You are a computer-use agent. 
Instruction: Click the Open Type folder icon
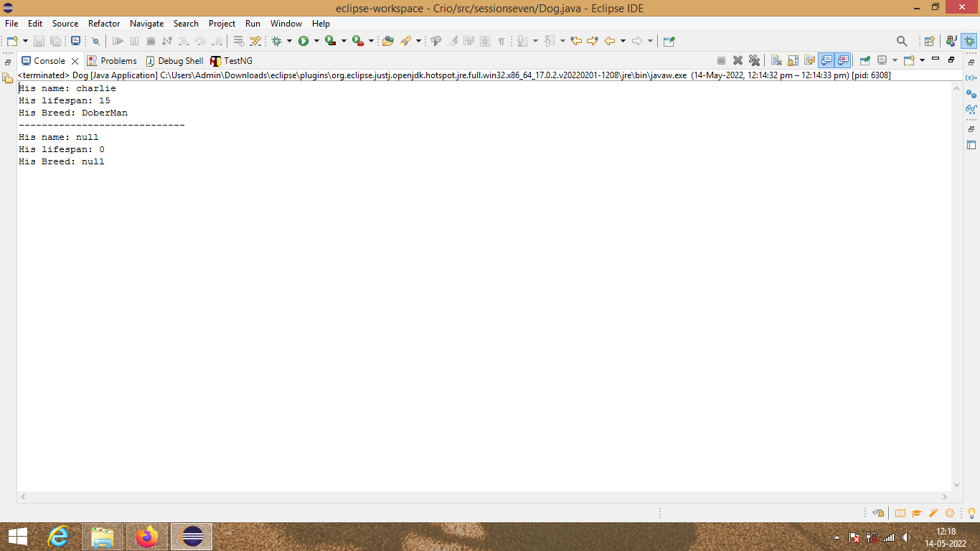(x=388, y=41)
